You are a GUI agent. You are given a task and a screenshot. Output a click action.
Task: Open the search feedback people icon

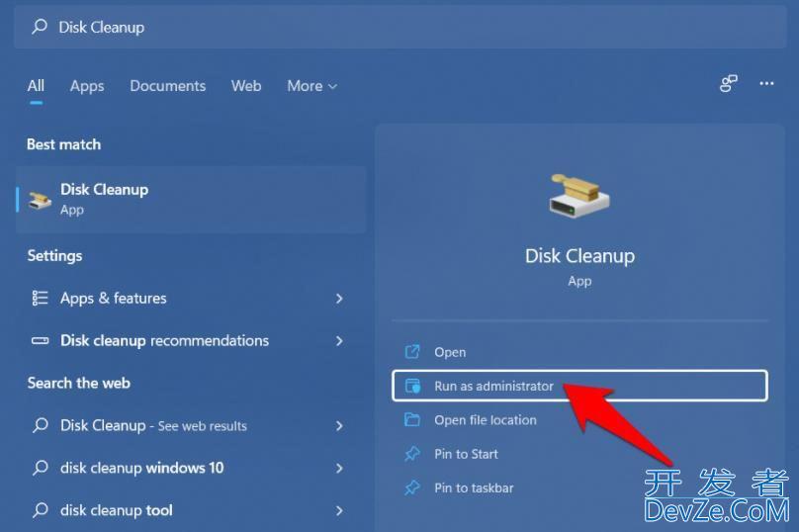[x=728, y=83]
